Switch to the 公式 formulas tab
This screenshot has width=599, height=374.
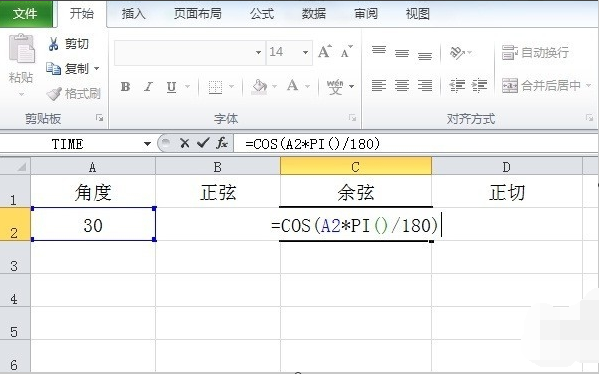(x=262, y=14)
